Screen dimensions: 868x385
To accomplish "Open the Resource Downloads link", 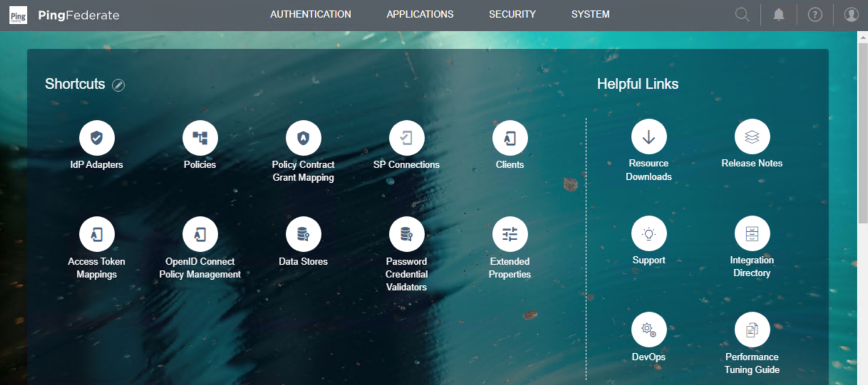I will pos(649,137).
